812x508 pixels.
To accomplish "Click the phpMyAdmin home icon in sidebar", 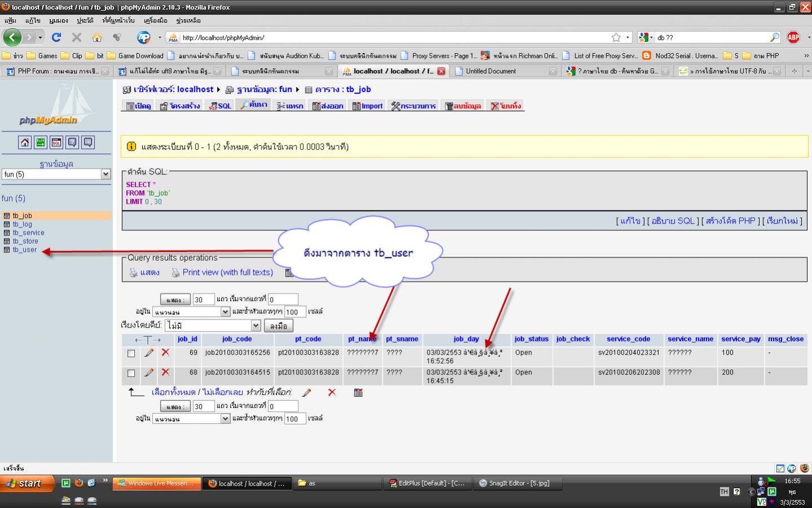I will [25, 142].
